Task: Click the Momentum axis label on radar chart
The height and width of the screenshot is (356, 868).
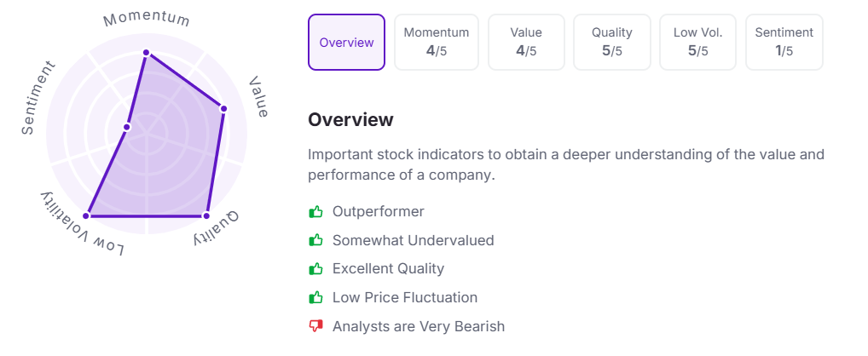Action: [x=147, y=19]
